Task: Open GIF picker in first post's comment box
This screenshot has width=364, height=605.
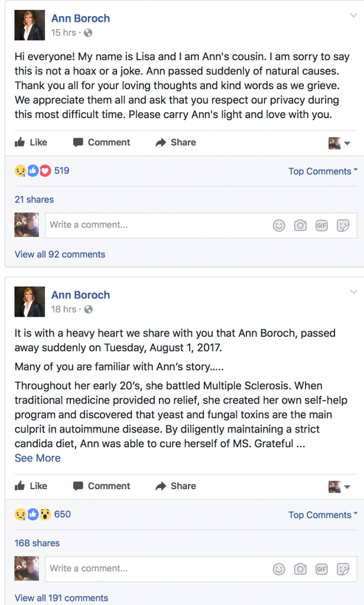Action: coord(321,225)
